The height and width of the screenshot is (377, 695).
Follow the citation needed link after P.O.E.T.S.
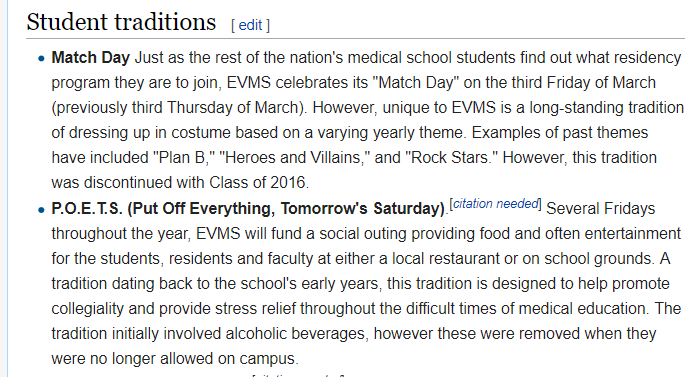(x=496, y=204)
